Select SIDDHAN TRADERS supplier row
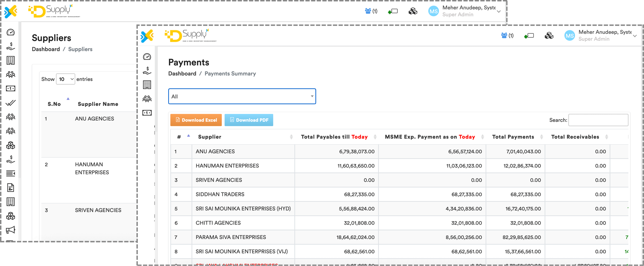644x266 pixels. pyautogui.click(x=400, y=194)
